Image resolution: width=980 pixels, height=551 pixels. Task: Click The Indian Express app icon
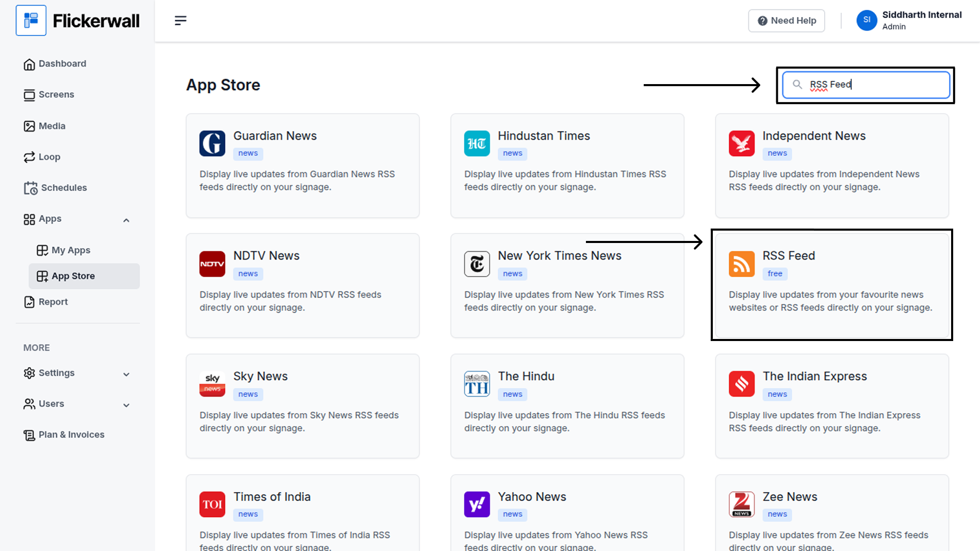(x=742, y=384)
